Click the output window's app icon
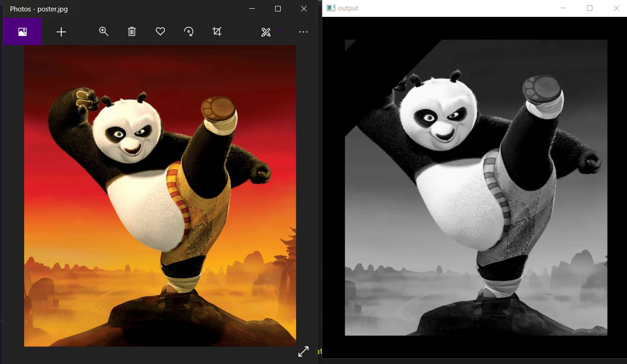 [331, 8]
